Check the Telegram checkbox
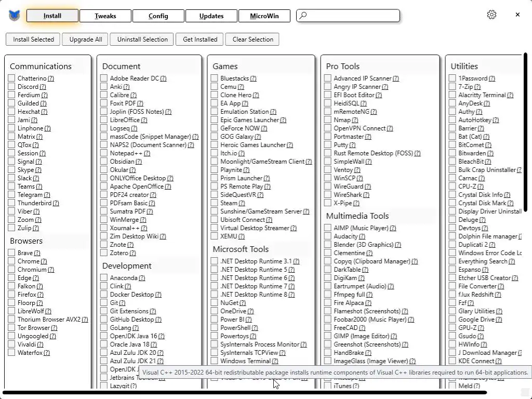Image resolution: width=532 pixels, height=399 pixels. [x=11, y=194]
